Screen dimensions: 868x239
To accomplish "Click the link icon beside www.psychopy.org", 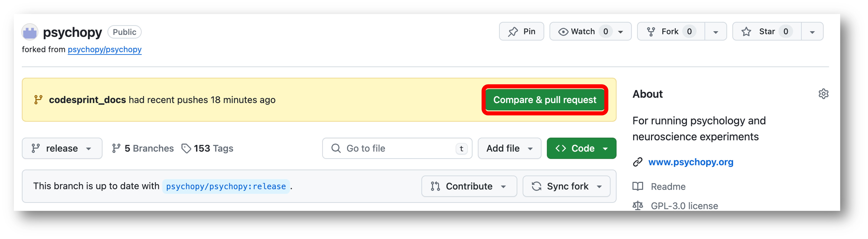I will coord(637,162).
